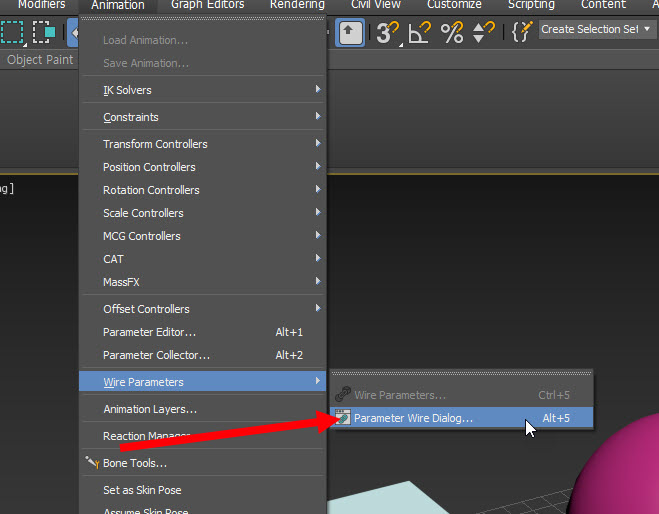
Task: Open Animation Layers from the menu
Action: 203,409
